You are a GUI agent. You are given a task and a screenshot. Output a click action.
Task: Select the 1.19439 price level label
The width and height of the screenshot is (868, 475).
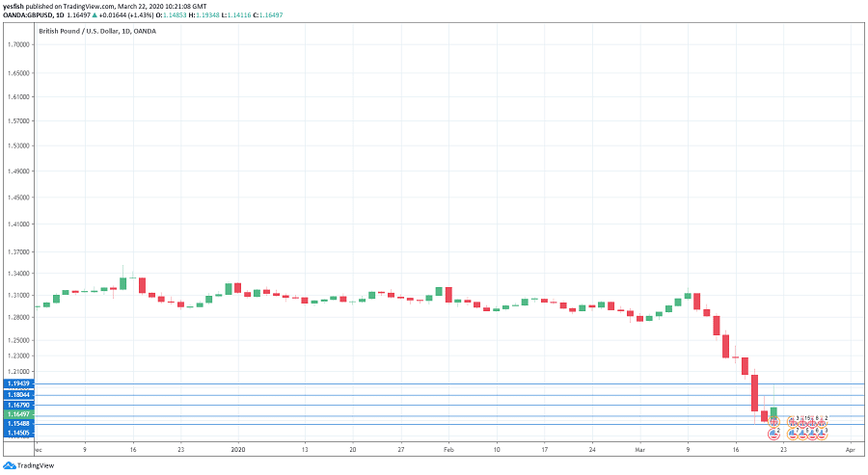click(19, 383)
